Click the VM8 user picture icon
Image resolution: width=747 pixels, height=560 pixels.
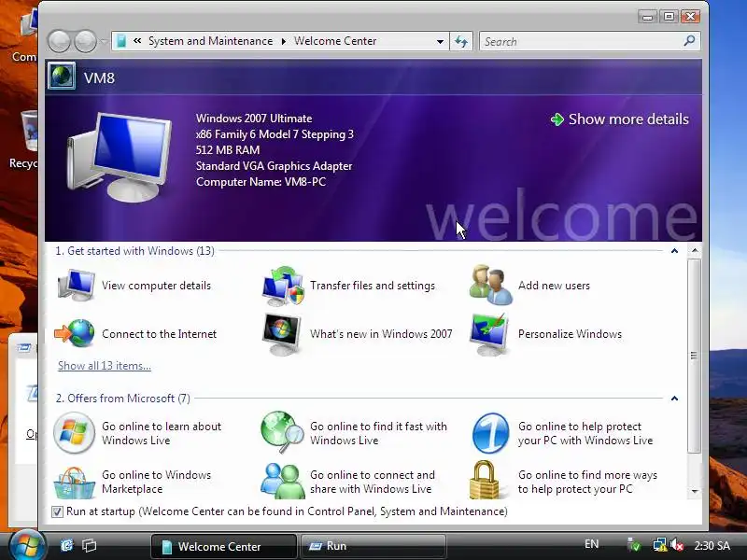point(62,77)
